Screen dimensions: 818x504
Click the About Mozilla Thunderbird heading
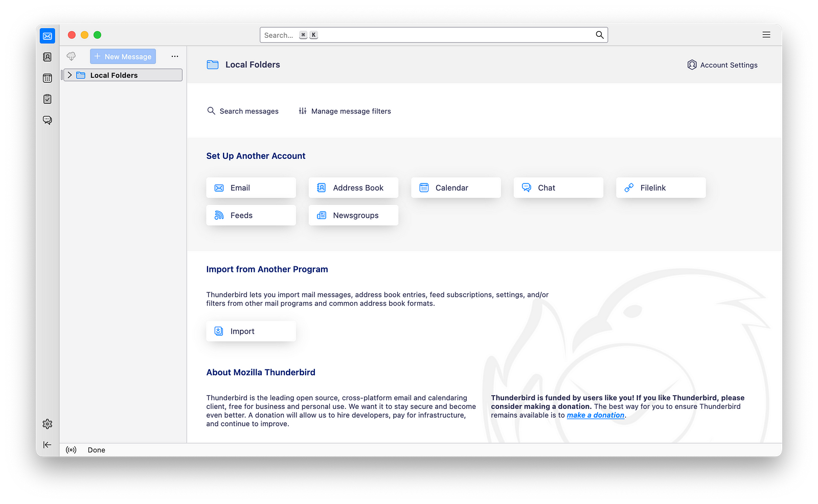(x=261, y=373)
